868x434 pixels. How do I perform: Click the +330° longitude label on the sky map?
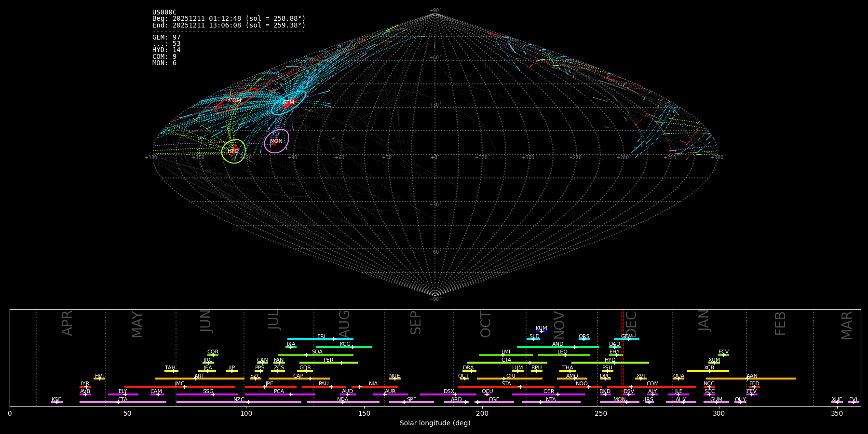481,158
